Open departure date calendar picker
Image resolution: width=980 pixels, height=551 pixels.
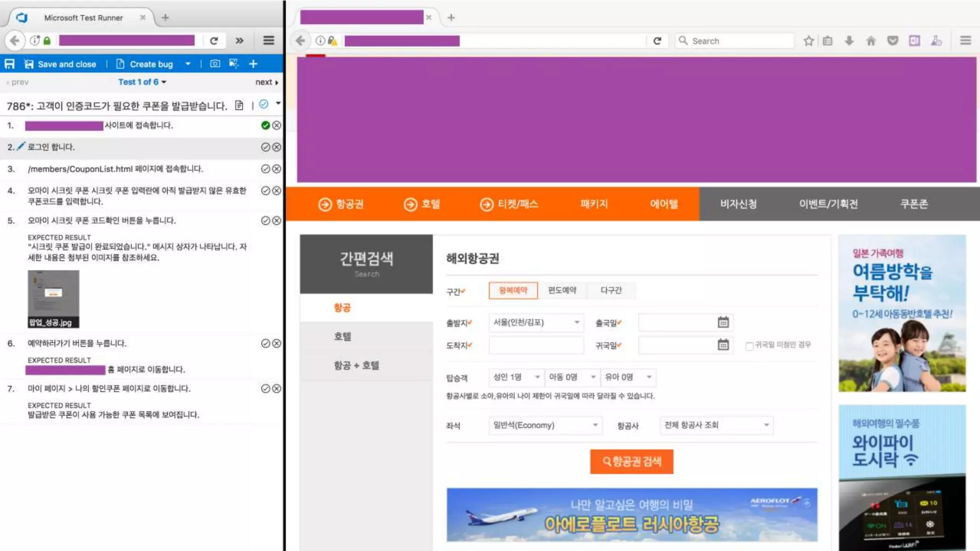(723, 322)
